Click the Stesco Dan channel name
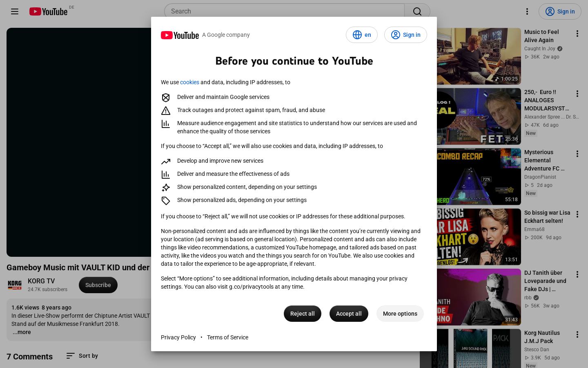Image resolution: width=588 pixels, height=368 pixels. tap(537, 350)
